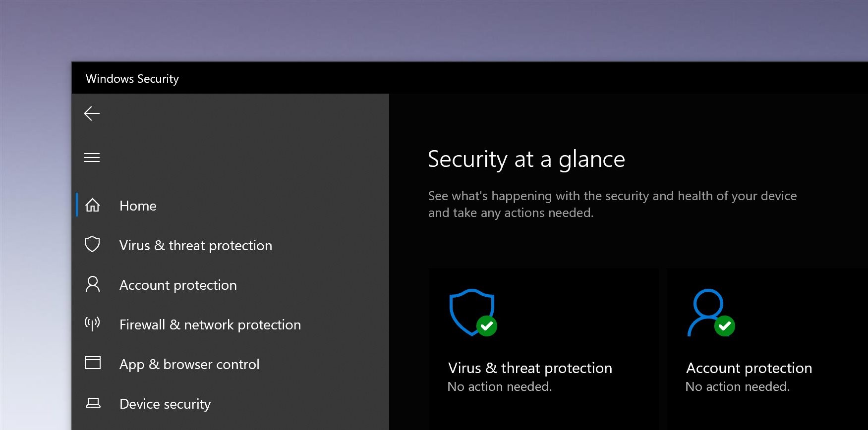Click the shield icon for Virus & threat protection

92,244
